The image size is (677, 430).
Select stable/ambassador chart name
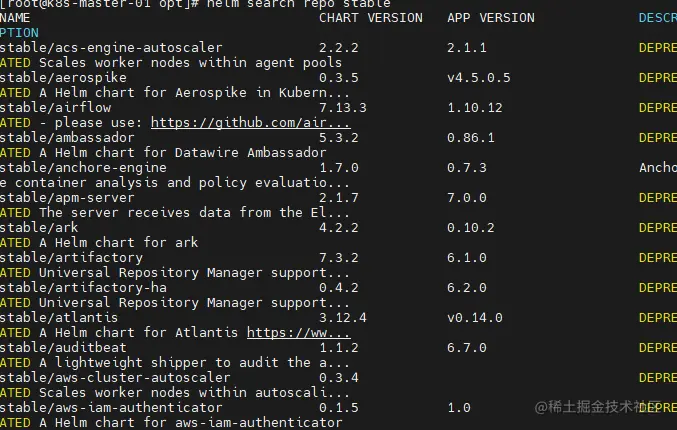click(67, 138)
